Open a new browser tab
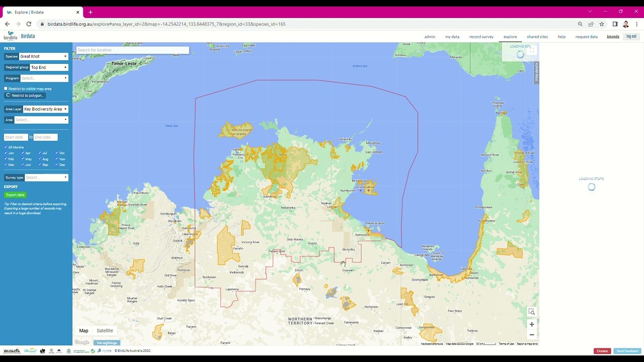Viewport: 644px width, 362px height. point(91,12)
